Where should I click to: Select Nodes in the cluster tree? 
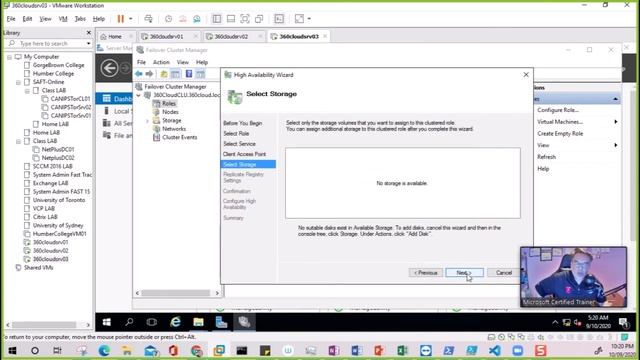[170, 112]
